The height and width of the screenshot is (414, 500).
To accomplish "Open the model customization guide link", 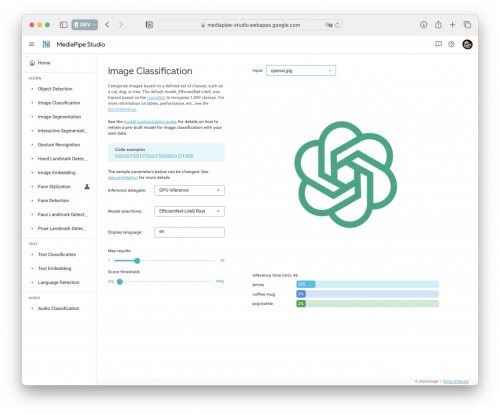I will pos(150,122).
